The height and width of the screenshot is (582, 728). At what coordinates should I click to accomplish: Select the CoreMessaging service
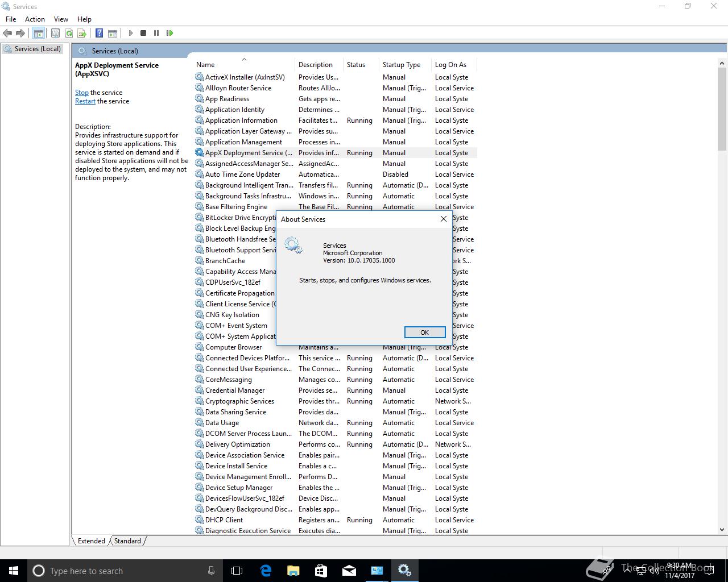(336, 379)
